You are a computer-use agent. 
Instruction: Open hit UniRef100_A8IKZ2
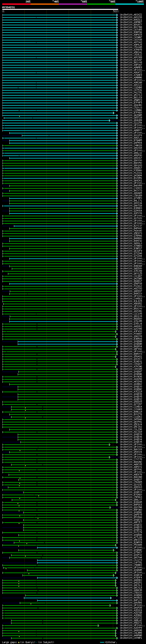[x=131, y=15]
